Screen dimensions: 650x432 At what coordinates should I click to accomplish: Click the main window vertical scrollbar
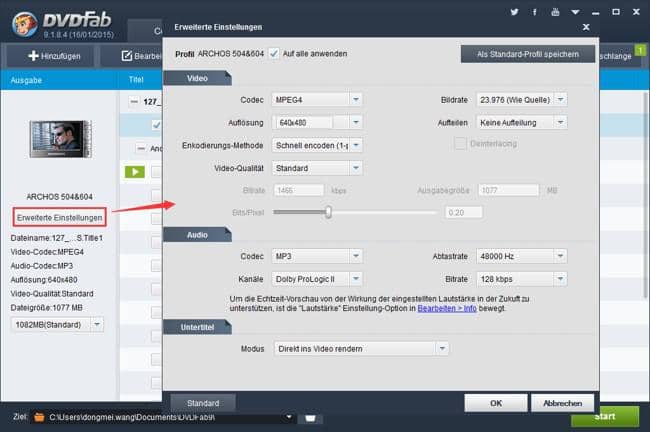click(645, 195)
